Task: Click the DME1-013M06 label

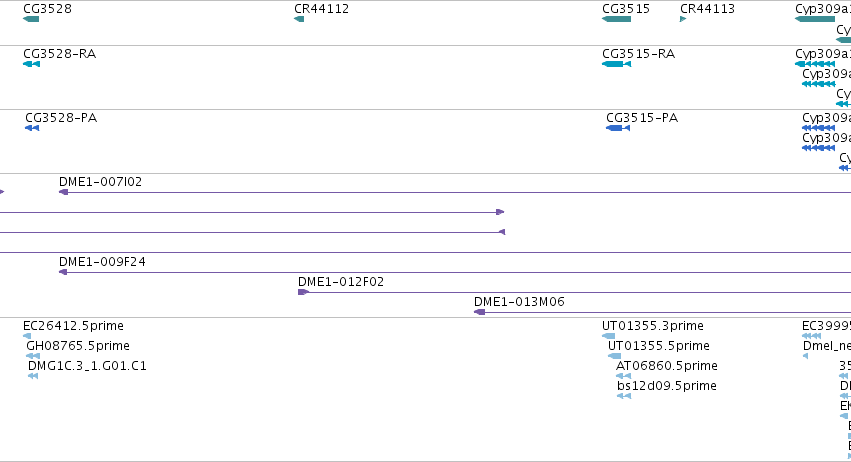Action: (x=519, y=302)
